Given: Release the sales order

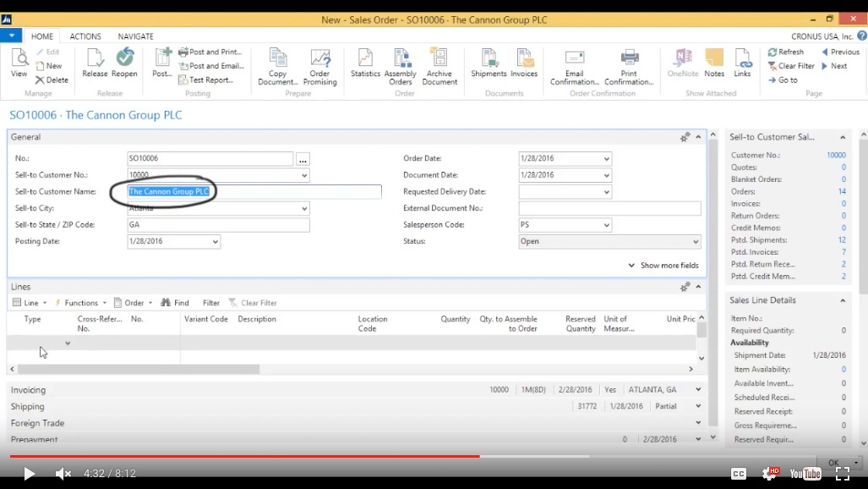Looking at the screenshot, I should (95, 63).
